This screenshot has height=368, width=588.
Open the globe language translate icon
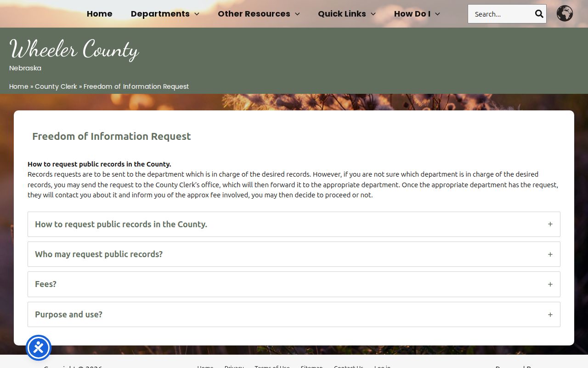click(x=565, y=13)
